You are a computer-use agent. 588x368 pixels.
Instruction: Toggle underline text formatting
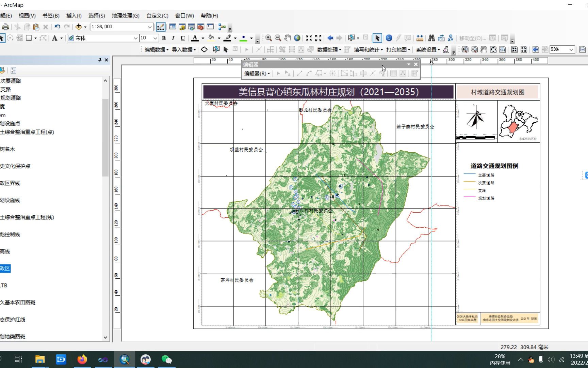click(x=182, y=38)
